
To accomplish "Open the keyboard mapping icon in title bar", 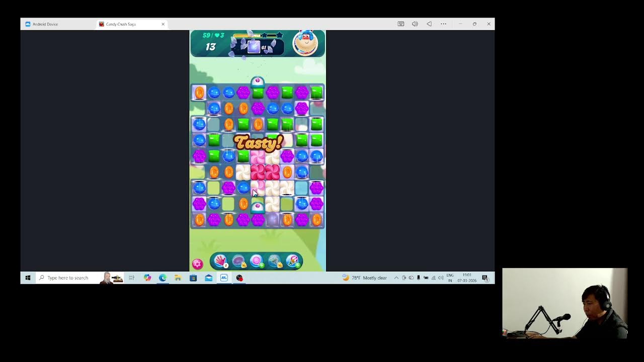I will (x=400, y=24).
